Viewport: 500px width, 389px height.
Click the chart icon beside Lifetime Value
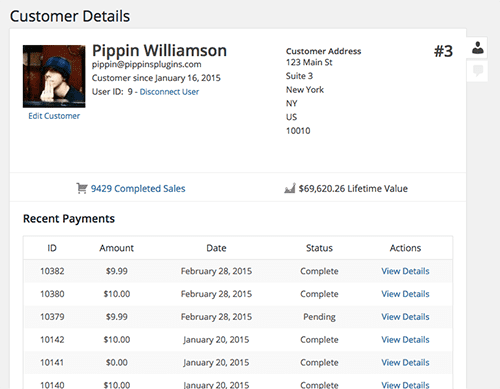coord(290,188)
